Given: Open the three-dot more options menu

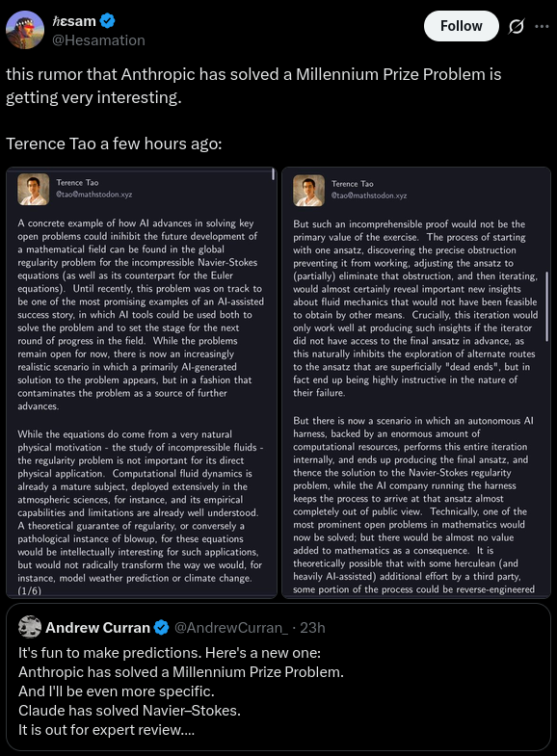Looking at the screenshot, I should pos(542,26).
